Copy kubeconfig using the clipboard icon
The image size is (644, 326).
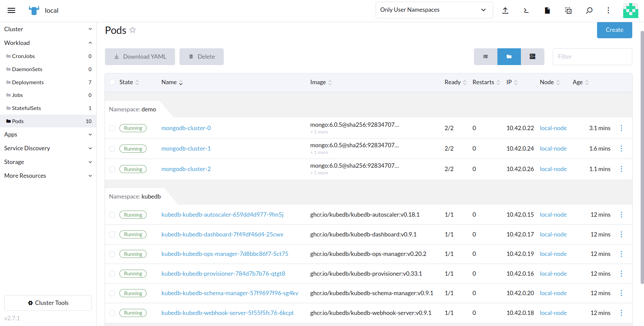(x=568, y=10)
